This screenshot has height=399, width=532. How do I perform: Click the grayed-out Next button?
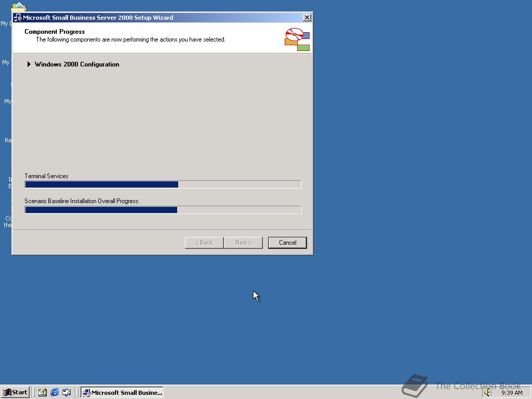pos(243,243)
